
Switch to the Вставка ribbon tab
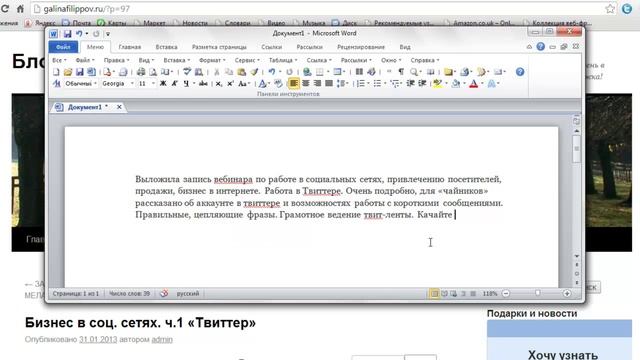coord(166,47)
